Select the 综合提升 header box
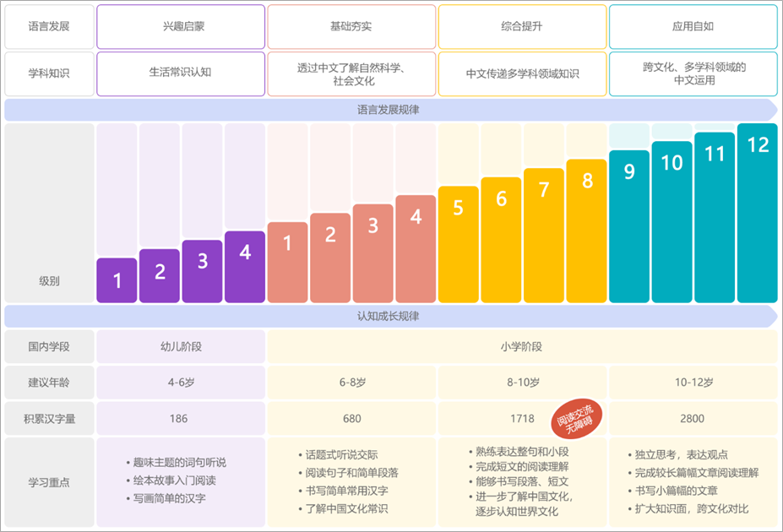 tap(522, 27)
